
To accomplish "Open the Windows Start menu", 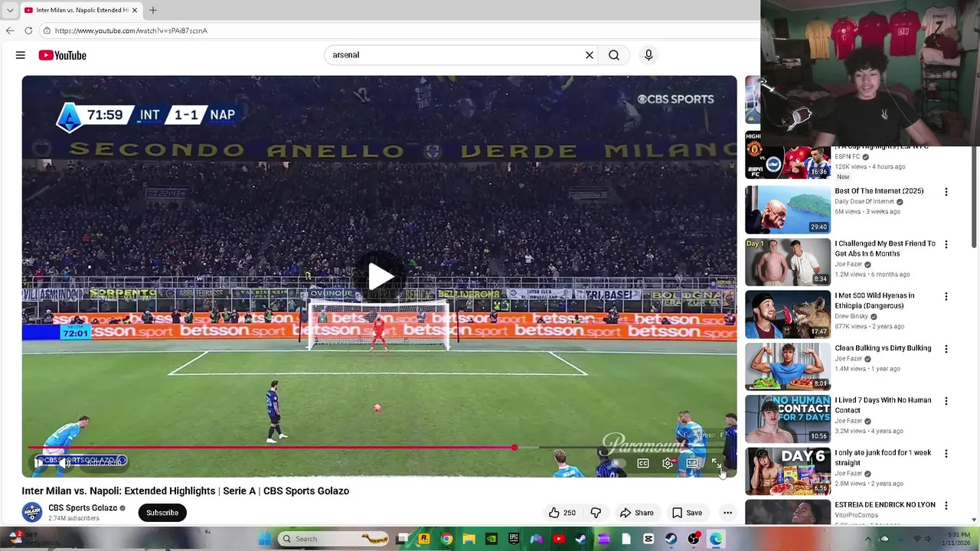I will [x=264, y=539].
